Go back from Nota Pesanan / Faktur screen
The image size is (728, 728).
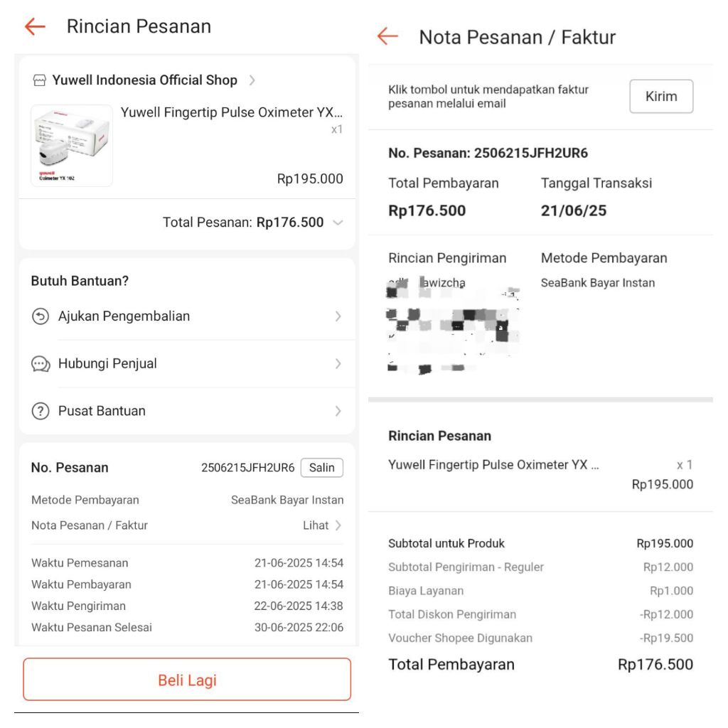pos(387,37)
